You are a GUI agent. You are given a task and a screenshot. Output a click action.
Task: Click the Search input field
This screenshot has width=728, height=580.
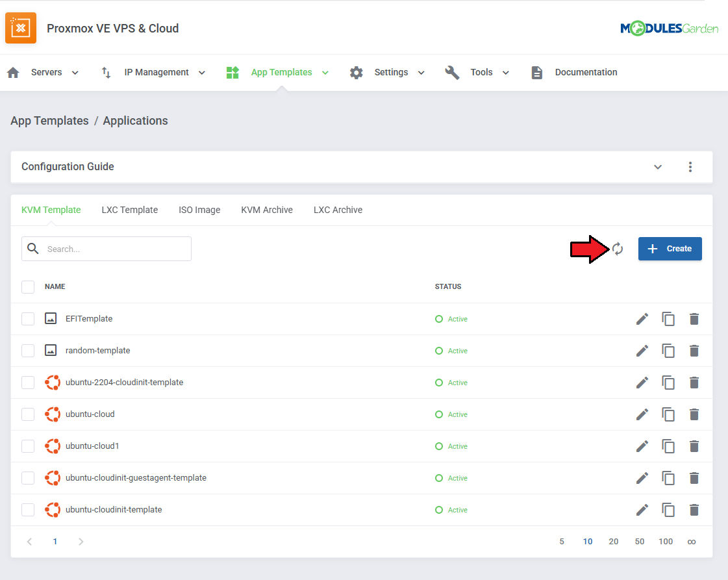pos(107,249)
